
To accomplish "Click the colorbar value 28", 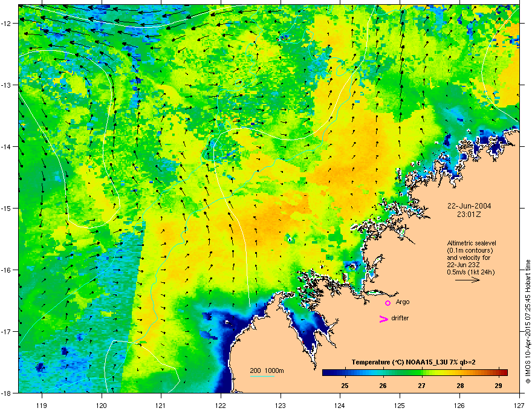I will [x=460, y=386].
